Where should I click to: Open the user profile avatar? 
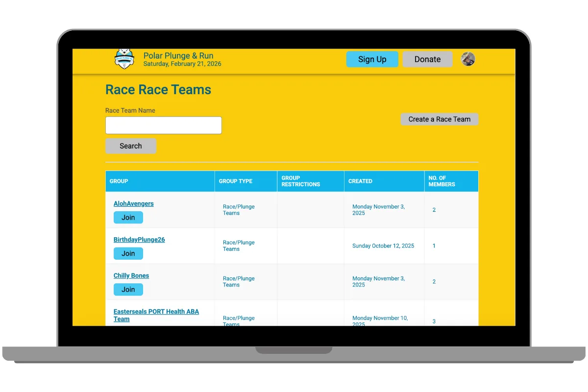[468, 59]
